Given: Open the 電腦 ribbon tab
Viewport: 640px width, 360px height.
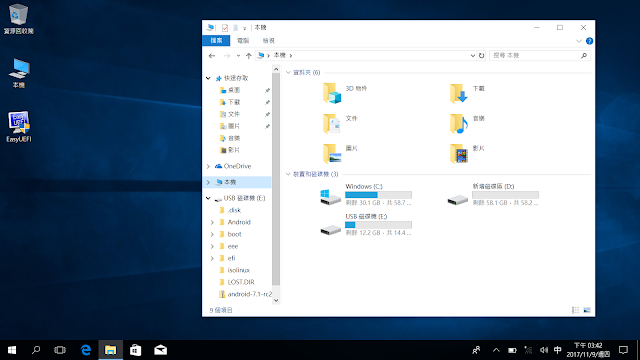Looking at the screenshot, I should [x=243, y=41].
